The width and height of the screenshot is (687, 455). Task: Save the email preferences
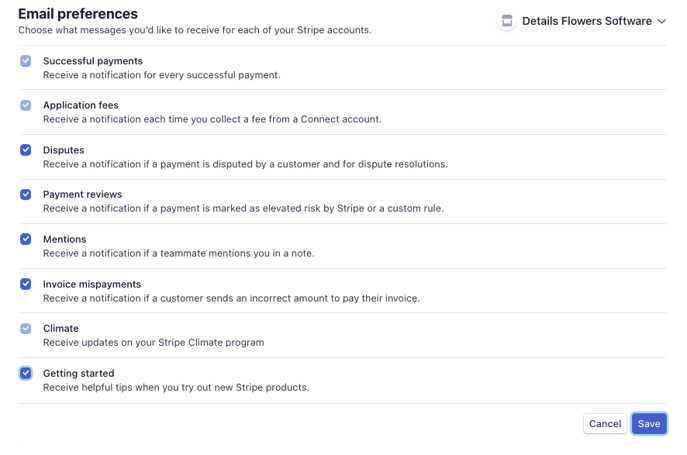[649, 423]
